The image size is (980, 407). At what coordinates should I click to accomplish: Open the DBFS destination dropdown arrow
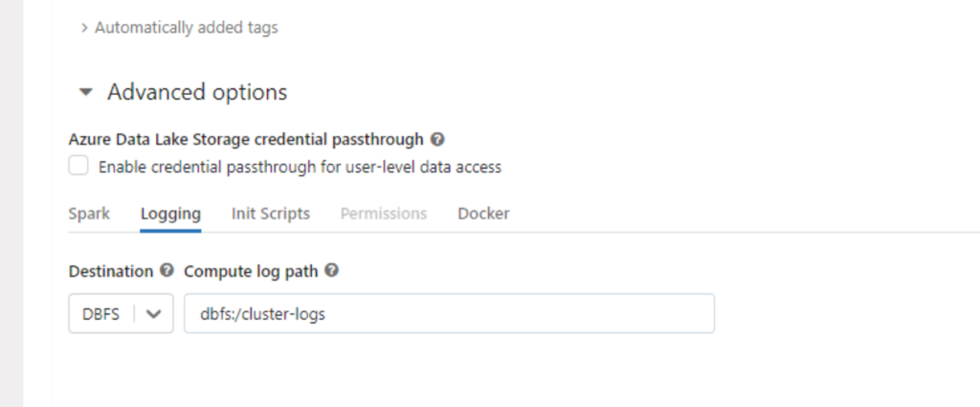pyautogui.click(x=153, y=314)
